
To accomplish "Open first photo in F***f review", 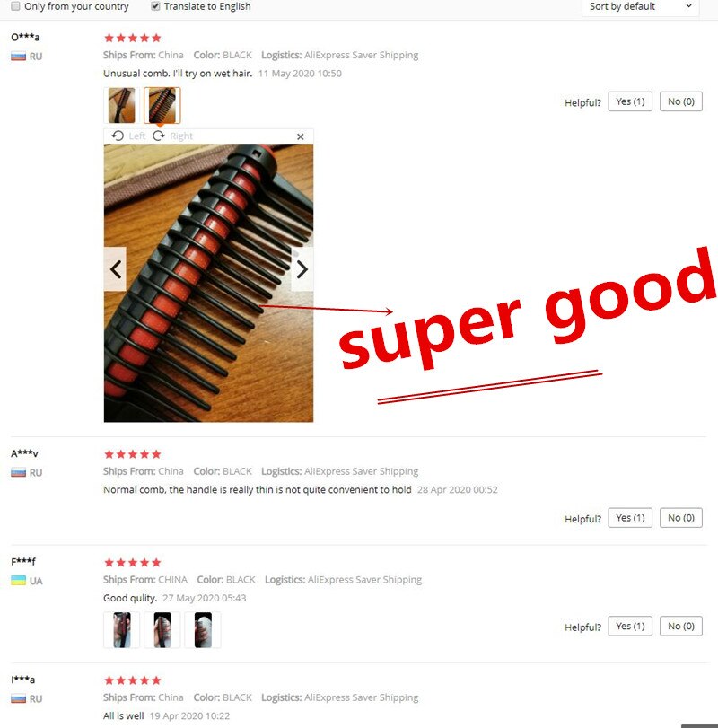I will (x=121, y=630).
